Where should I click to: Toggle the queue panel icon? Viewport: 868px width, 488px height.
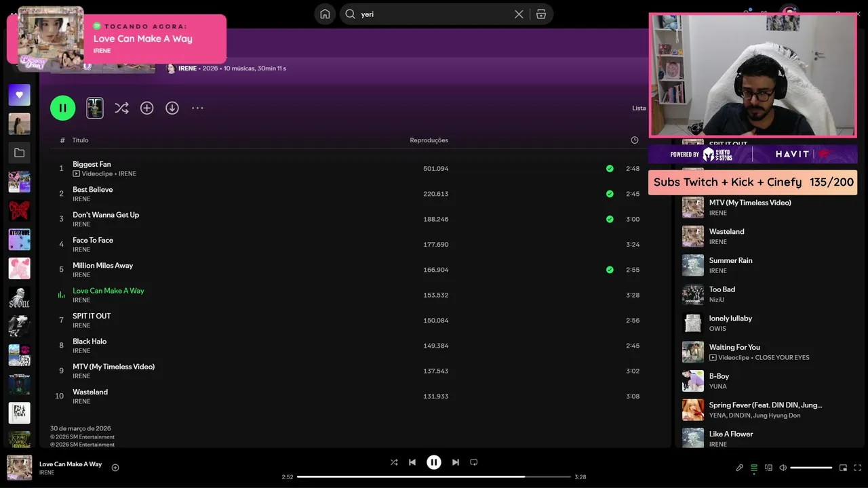point(754,468)
